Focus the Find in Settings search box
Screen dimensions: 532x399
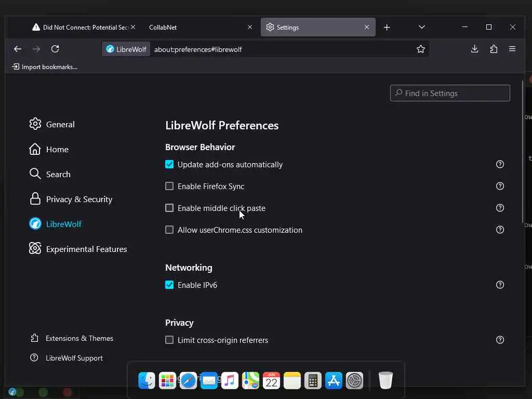tap(450, 93)
